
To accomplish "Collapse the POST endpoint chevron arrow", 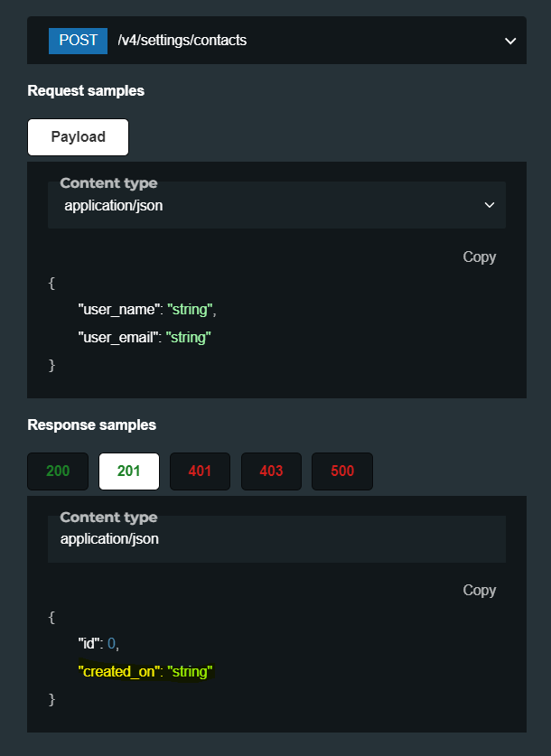I will 510,41.
